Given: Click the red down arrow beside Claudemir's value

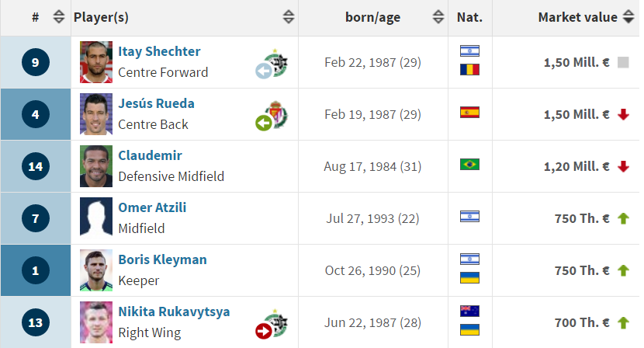Looking at the screenshot, I should pyautogui.click(x=623, y=166).
